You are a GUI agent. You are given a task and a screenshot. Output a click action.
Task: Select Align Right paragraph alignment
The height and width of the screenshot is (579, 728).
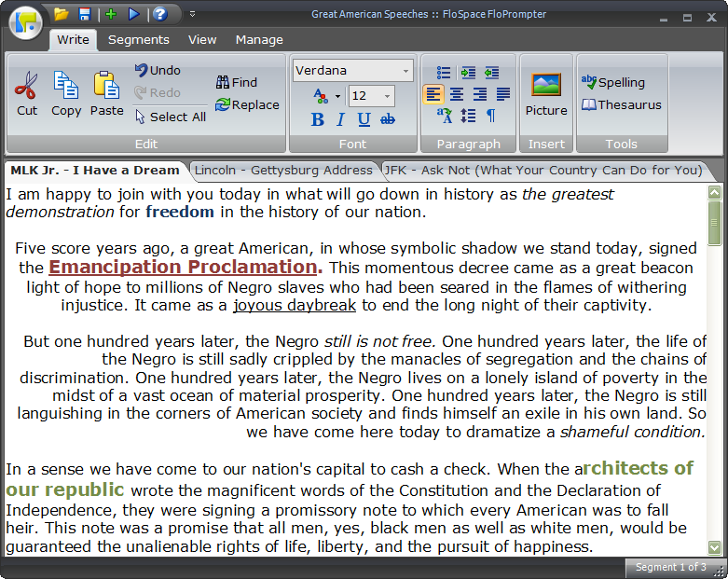[x=480, y=94]
